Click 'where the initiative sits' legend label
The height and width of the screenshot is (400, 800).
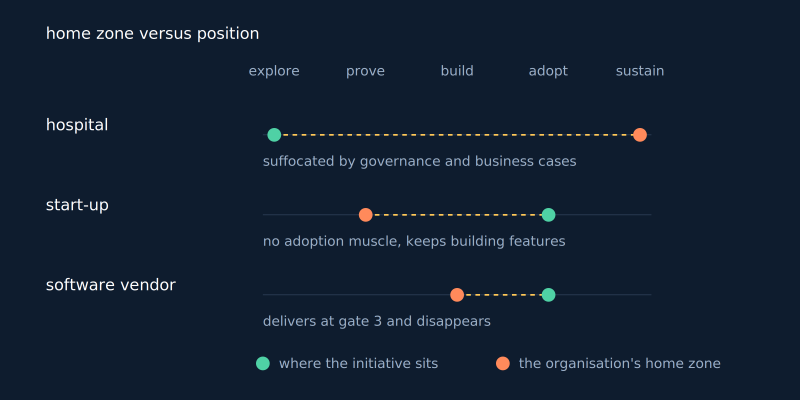pos(358,363)
